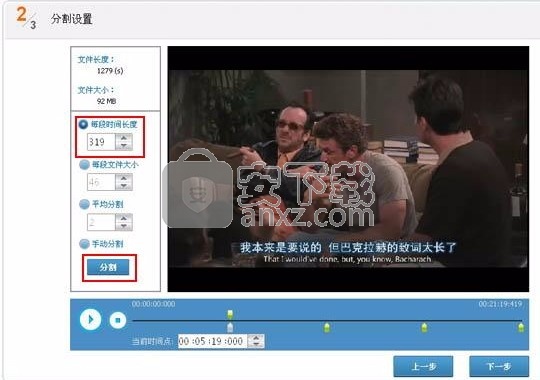The height and width of the screenshot is (380, 540).
Task: Click the stop button in the timeline
Action: point(118,320)
